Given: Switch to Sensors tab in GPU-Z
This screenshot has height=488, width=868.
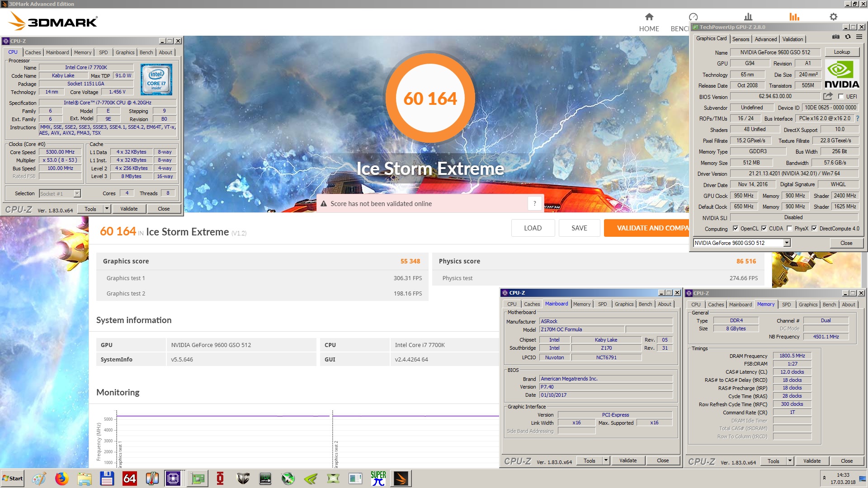Looking at the screenshot, I should (x=741, y=39).
